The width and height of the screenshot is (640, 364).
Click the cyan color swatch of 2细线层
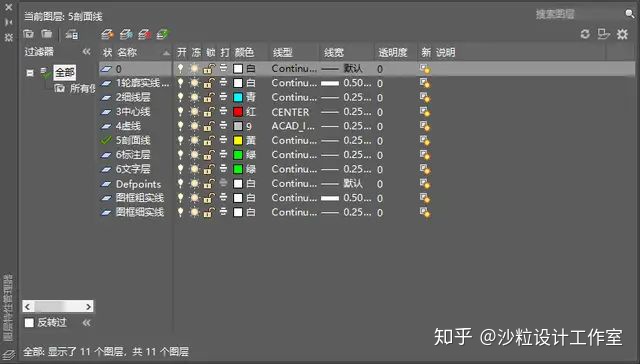[238, 97]
